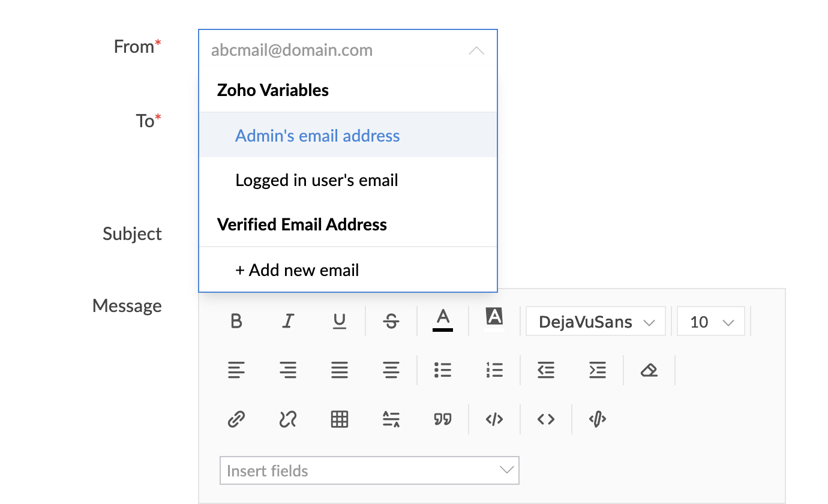Expand the Insert fields dropdown
Screen dimensions: 828x504
click(370, 470)
